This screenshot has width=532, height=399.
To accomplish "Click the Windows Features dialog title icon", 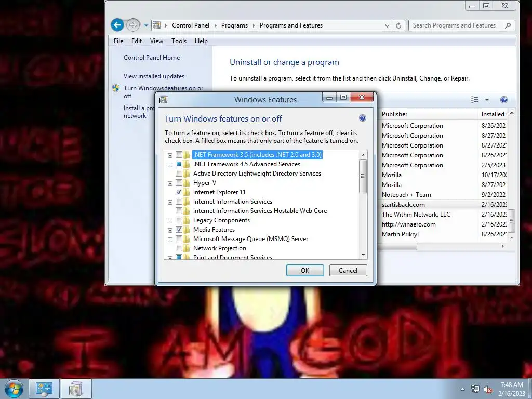I will pyautogui.click(x=164, y=99).
